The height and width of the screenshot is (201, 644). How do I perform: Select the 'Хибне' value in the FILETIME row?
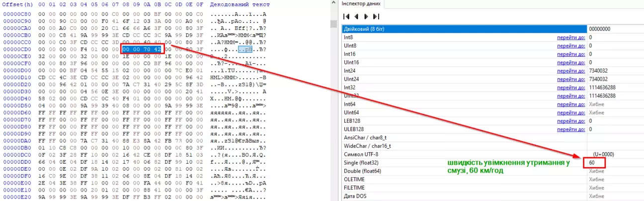coord(597,188)
